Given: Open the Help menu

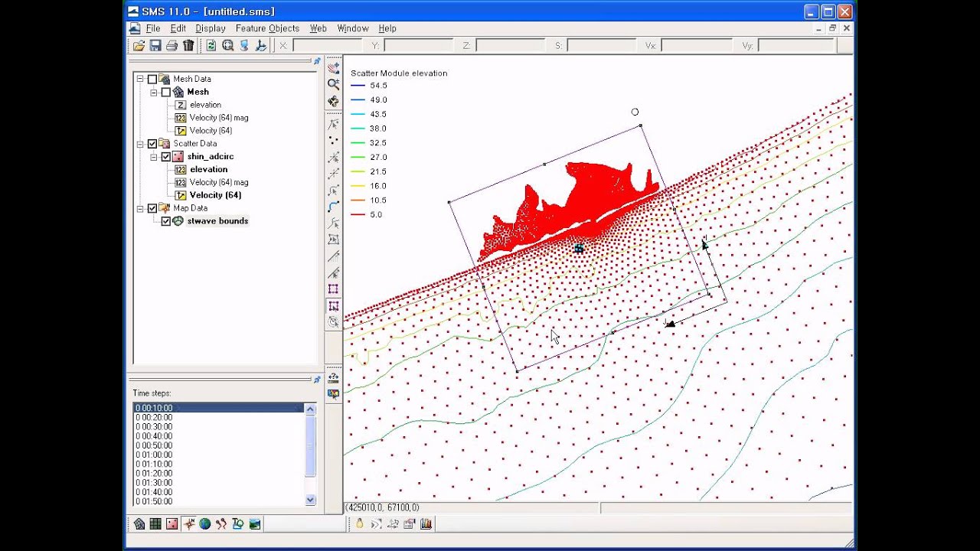Looking at the screenshot, I should (387, 28).
